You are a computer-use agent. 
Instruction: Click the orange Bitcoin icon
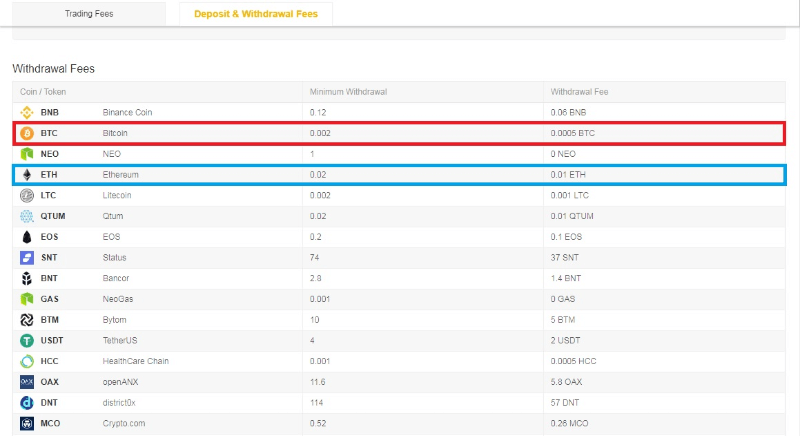[x=27, y=133]
